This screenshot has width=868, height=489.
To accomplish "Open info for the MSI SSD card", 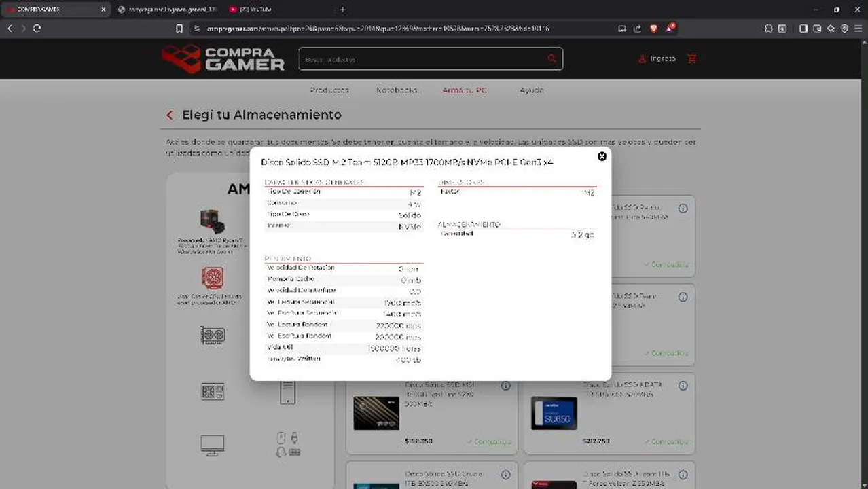I will pyautogui.click(x=505, y=386).
